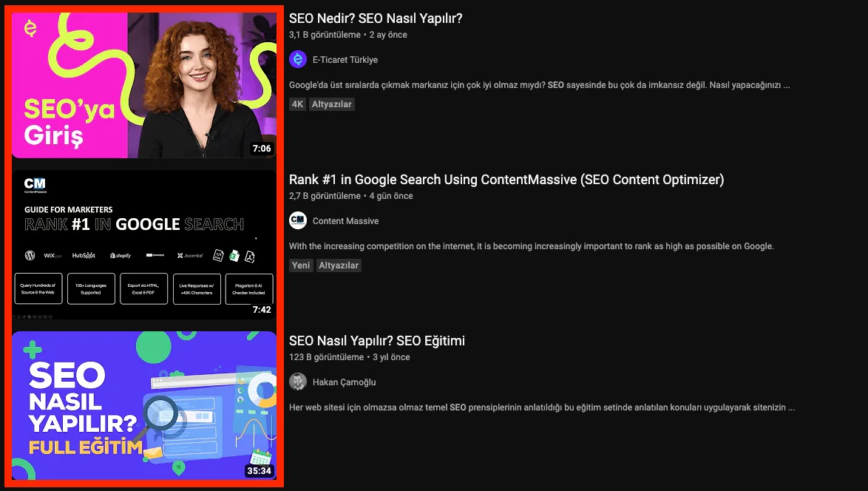868x491 pixels.
Task: Click the 4K quality badge
Action: 297,104
